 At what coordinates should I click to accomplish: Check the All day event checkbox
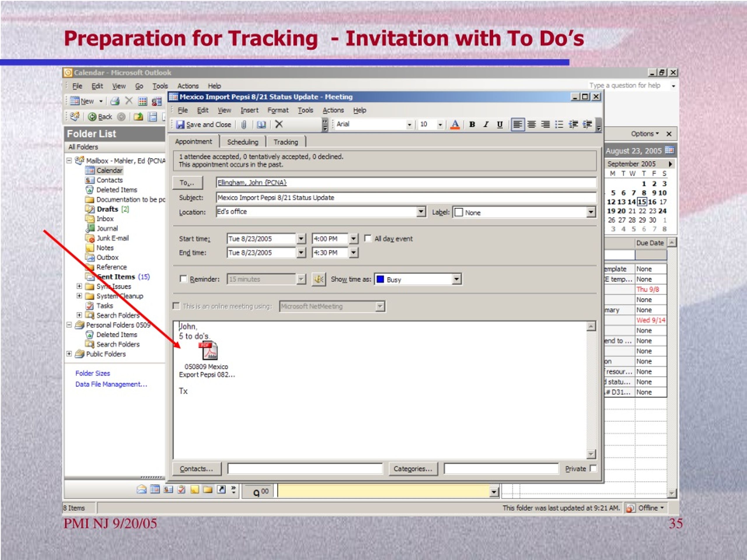(368, 238)
